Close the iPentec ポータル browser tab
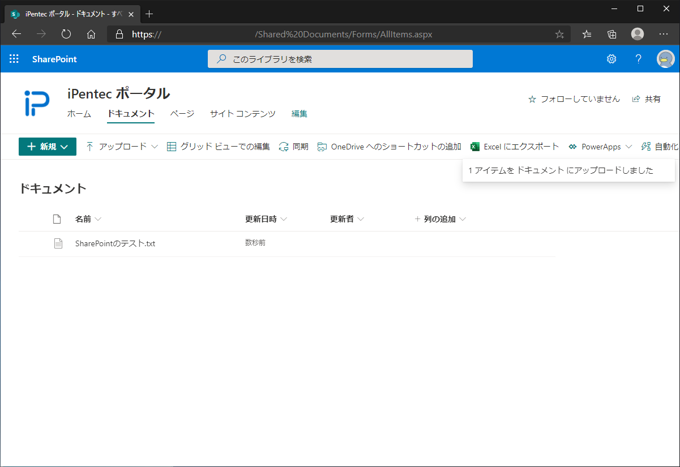The width and height of the screenshot is (680, 467). click(x=131, y=14)
